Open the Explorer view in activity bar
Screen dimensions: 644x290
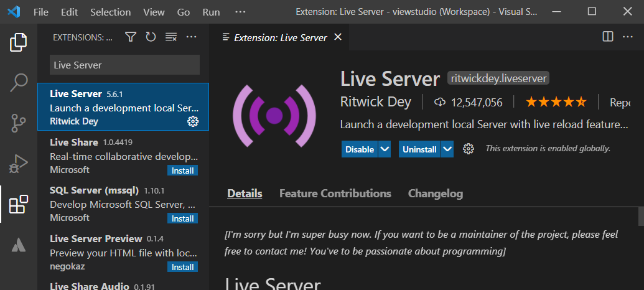click(19, 42)
